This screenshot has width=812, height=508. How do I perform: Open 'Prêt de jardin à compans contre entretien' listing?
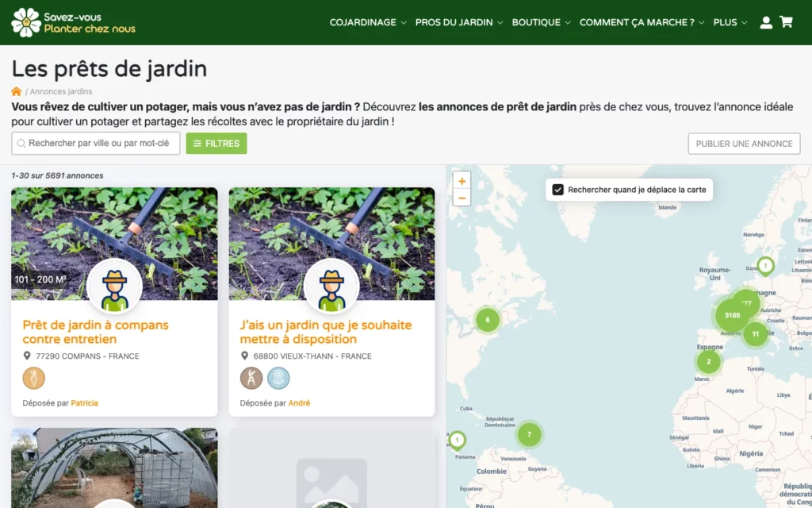tap(96, 333)
